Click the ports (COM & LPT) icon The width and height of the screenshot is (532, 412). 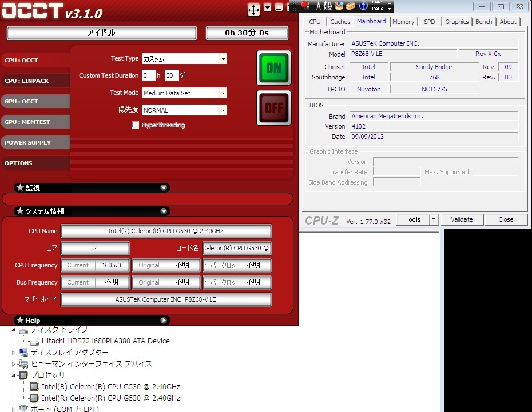pyautogui.click(x=23, y=409)
